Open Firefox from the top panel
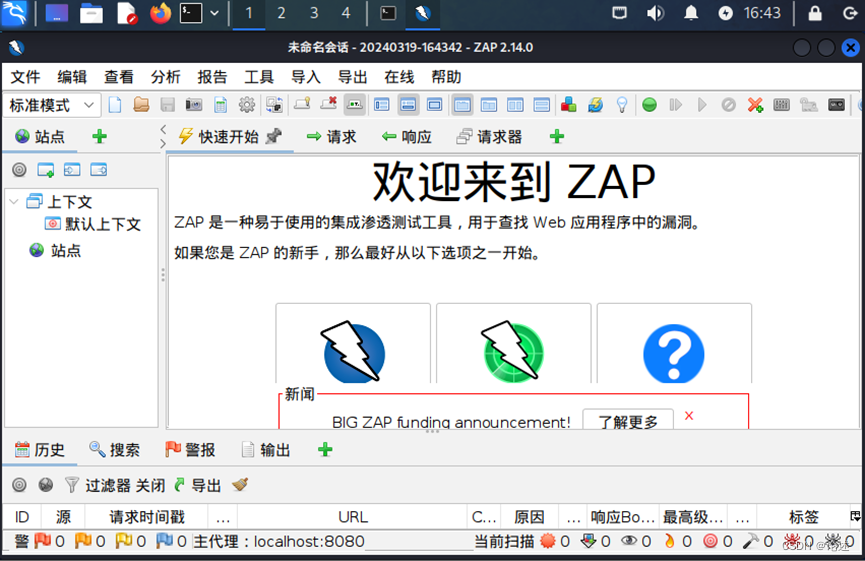Screen dimensions: 865x561 click(x=160, y=13)
